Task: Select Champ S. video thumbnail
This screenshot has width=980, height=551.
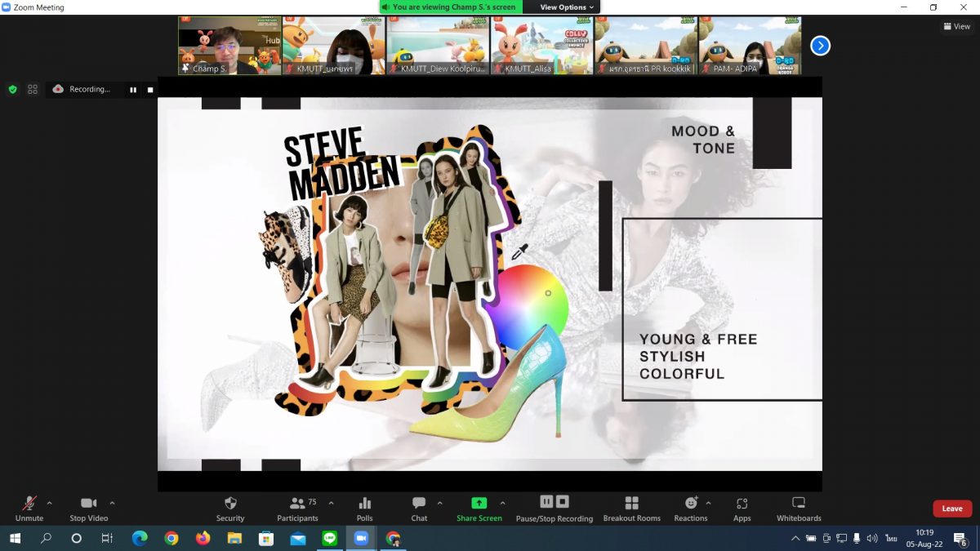Action: pos(229,46)
